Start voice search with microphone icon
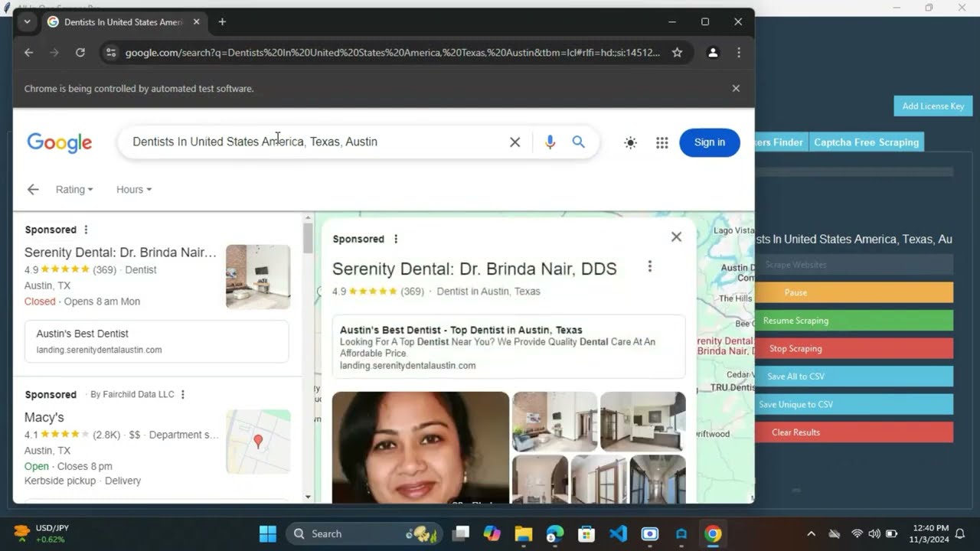 (x=550, y=142)
